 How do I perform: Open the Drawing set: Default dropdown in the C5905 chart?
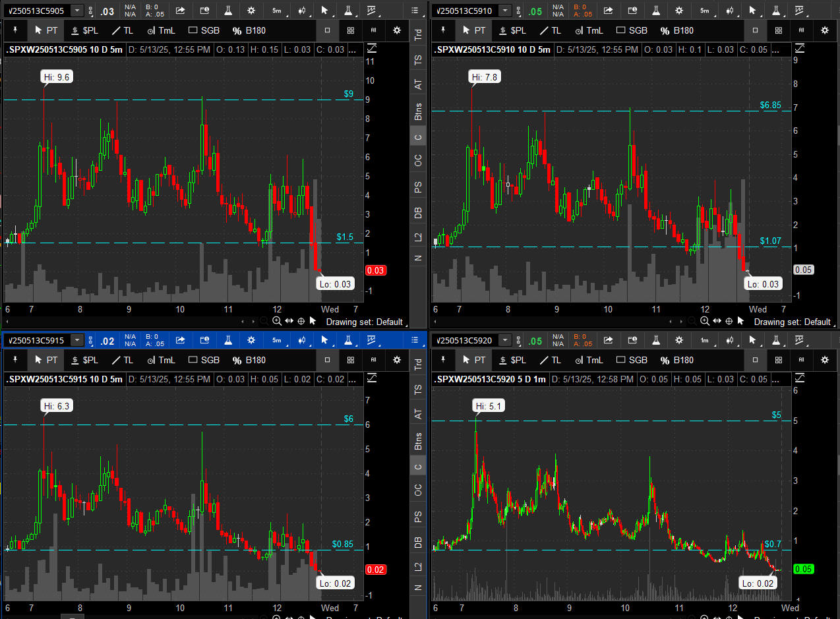coord(364,322)
